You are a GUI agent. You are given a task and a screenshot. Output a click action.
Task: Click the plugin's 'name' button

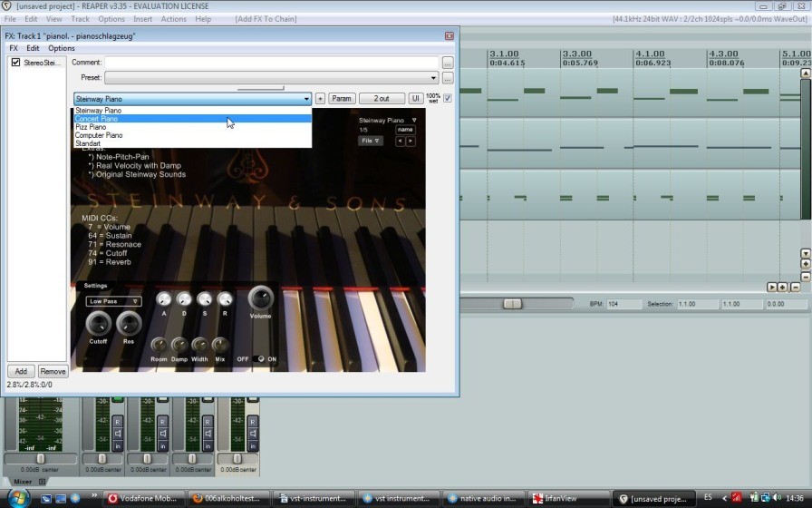[x=405, y=130]
